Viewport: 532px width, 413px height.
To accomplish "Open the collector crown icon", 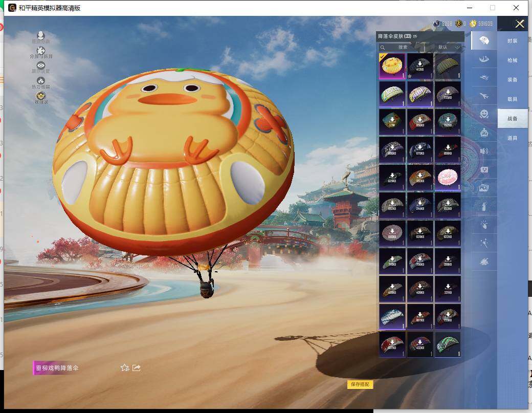I will [41, 96].
